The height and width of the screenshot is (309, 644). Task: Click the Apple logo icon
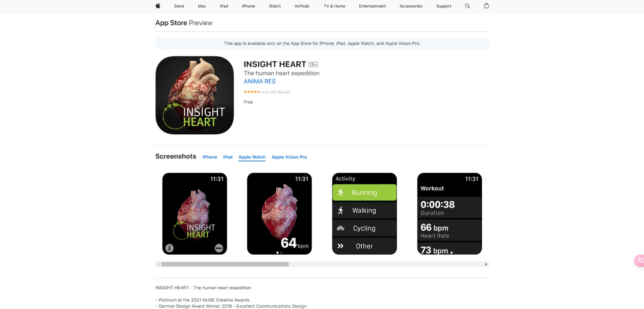click(x=158, y=6)
